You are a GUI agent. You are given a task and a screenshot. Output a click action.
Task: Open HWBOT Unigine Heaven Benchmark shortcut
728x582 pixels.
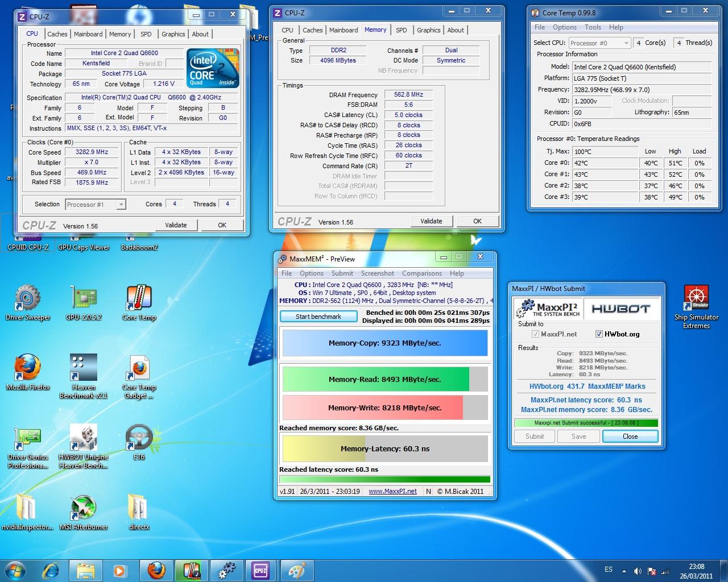tap(84, 446)
